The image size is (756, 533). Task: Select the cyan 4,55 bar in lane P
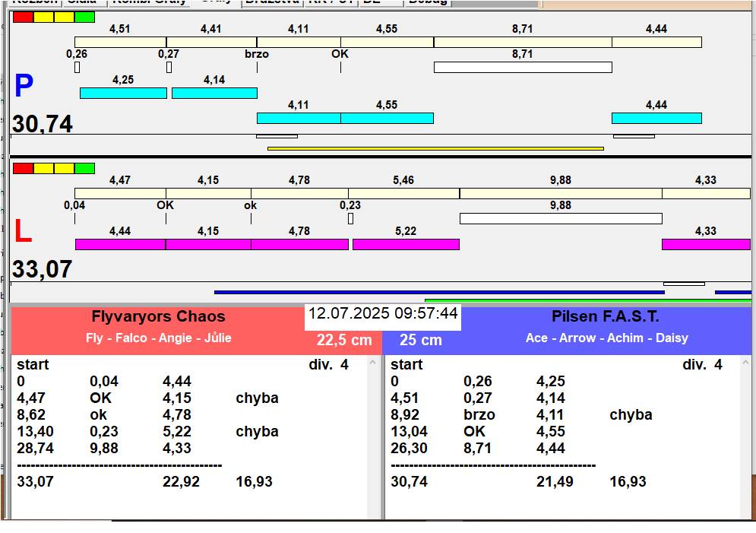point(387,118)
